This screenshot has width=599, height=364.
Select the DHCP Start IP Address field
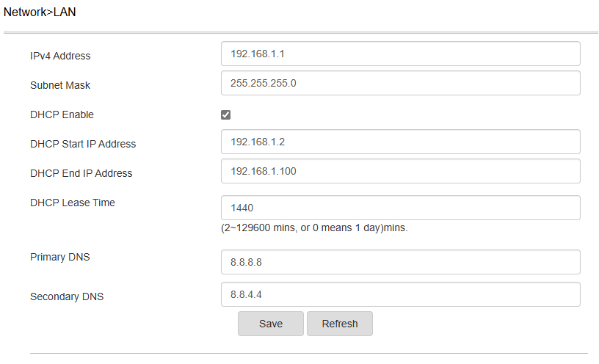point(401,142)
